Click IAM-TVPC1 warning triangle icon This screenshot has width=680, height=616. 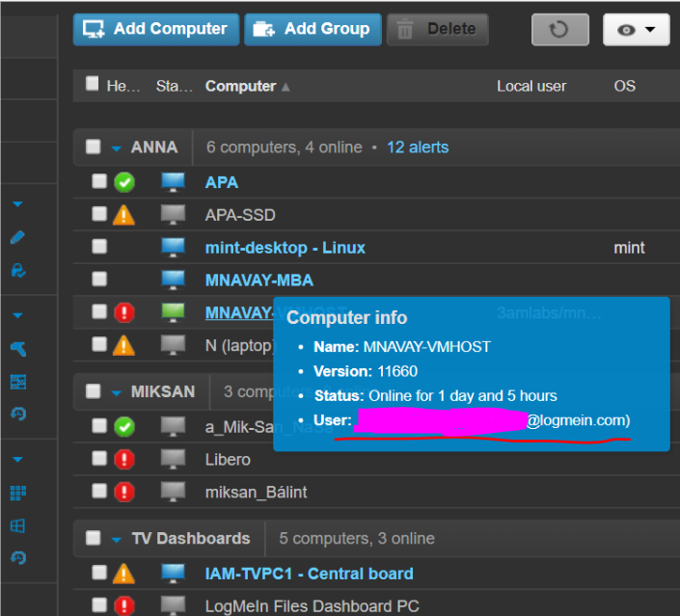[123, 574]
